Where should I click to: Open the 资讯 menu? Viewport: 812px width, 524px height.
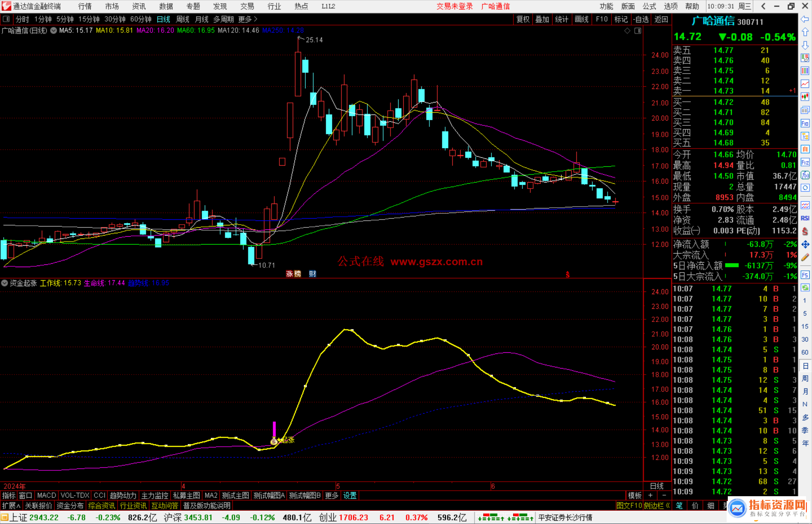[139, 6]
